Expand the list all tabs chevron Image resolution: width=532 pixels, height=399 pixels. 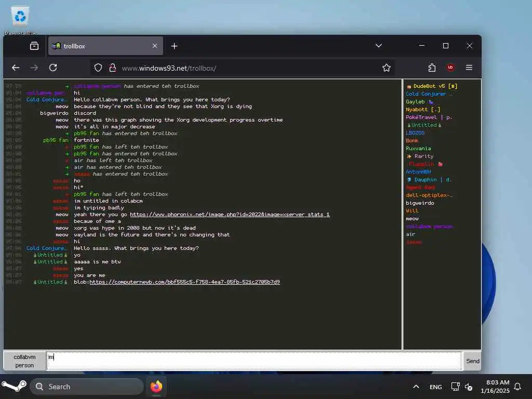(x=379, y=46)
